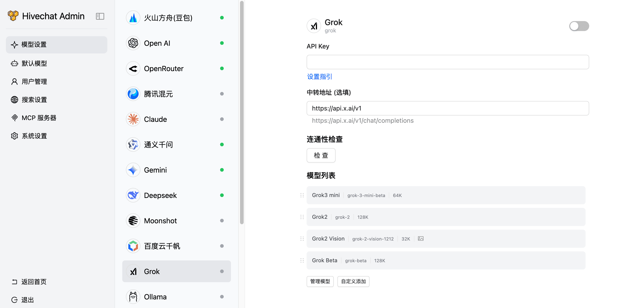
Task: Focus the API Key input field
Action: pyautogui.click(x=448, y=62)
